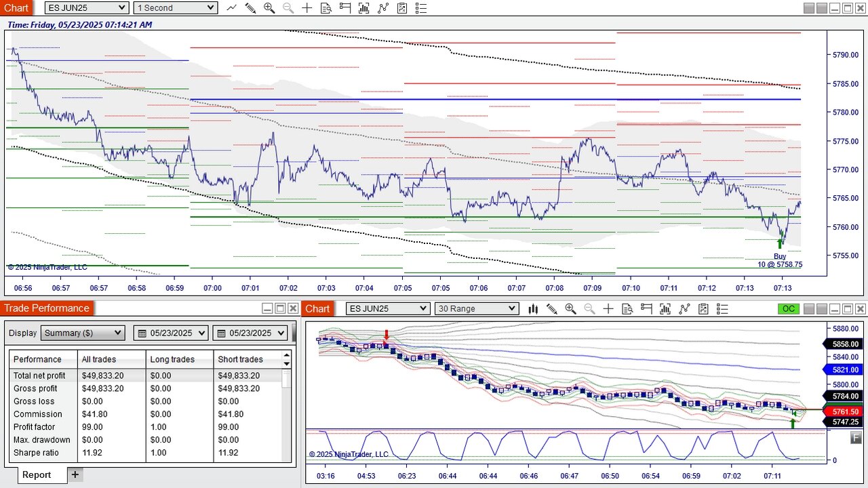Viewport: 868px width, 488px height.
Task: Select the bottom Chart window tab
Action: (x=317, y=309)
